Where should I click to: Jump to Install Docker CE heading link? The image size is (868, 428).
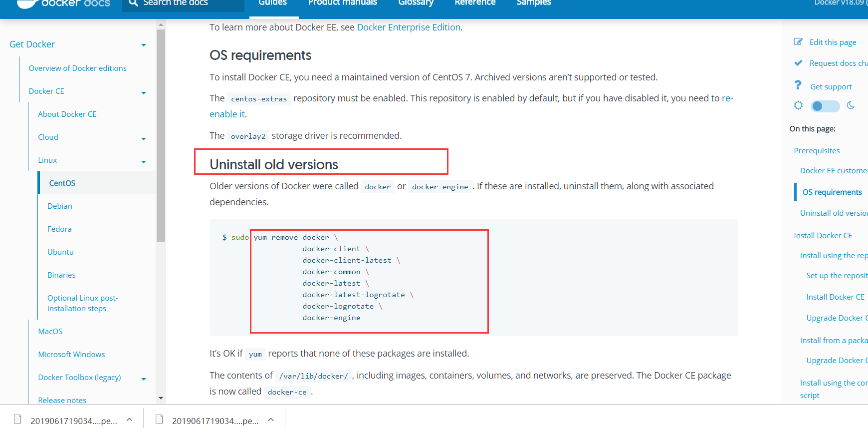pyautogui.click(x=823, y=236)
